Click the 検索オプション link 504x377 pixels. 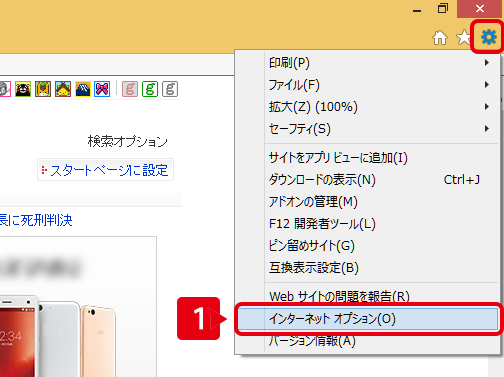click(128, 141)
